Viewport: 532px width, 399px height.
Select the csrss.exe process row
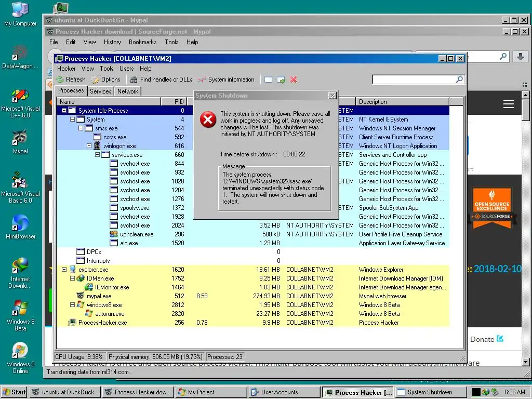pos(253,137)
